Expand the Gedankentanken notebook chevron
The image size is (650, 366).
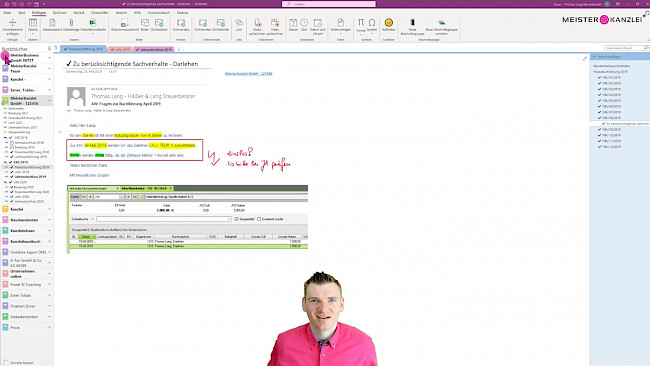point(50,317)
